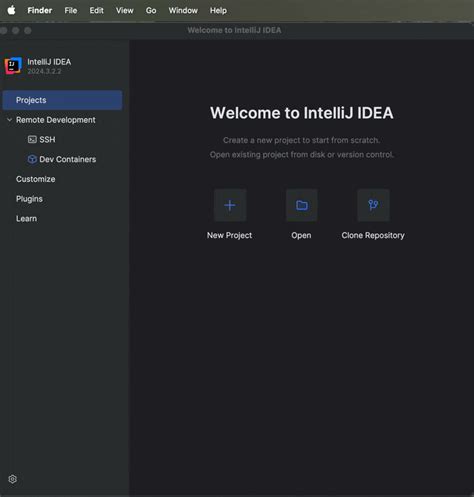Viewport: 474px width, 497px height.
Task: Click the Dev Containers cube icon
Action: 32,159
